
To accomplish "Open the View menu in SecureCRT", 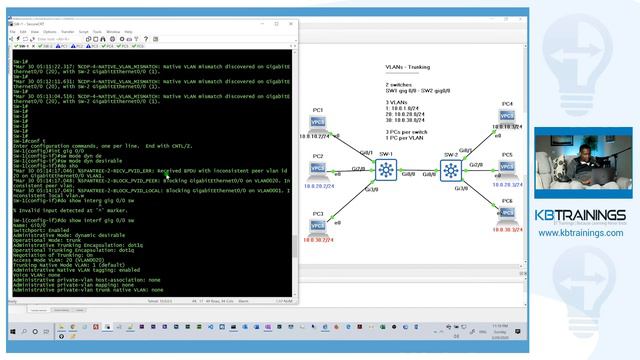I will tap(35, 32).
